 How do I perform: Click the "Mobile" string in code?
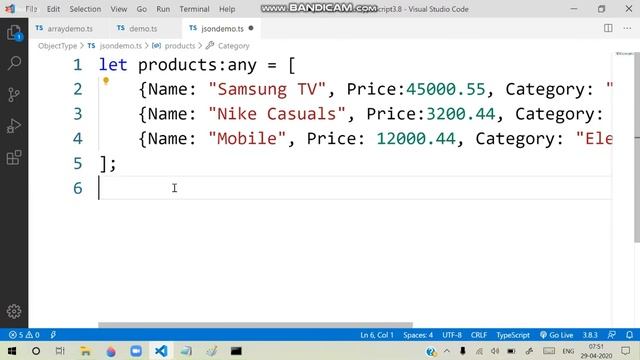tap(247, 138)
